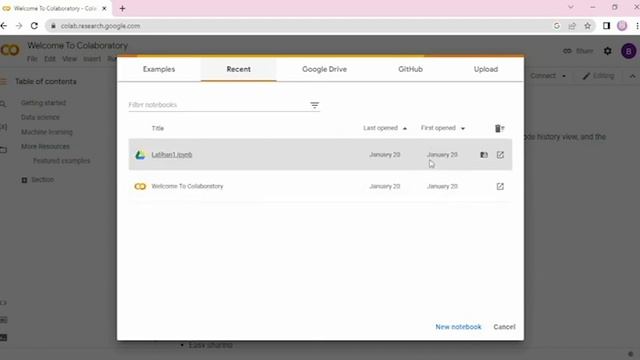Open the tab search chevron
Viewport: 640px width, 360px height.
571,7
